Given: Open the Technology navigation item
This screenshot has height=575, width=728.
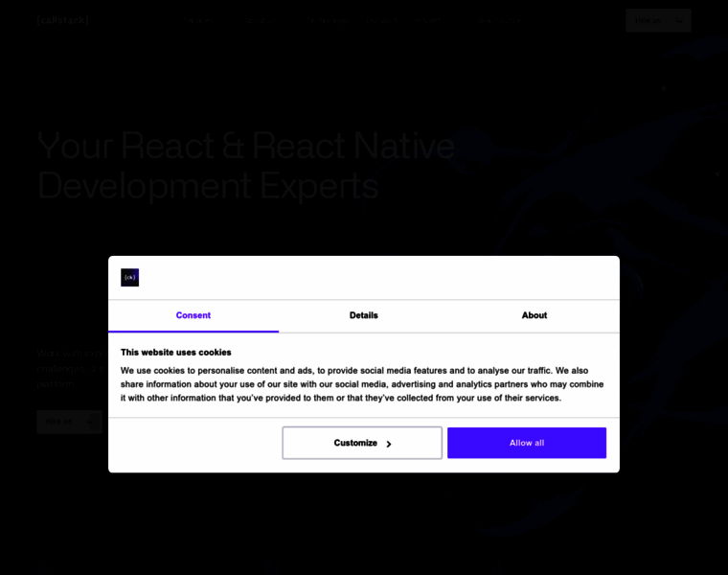Looking at the screenshot, I should [328, 20].
